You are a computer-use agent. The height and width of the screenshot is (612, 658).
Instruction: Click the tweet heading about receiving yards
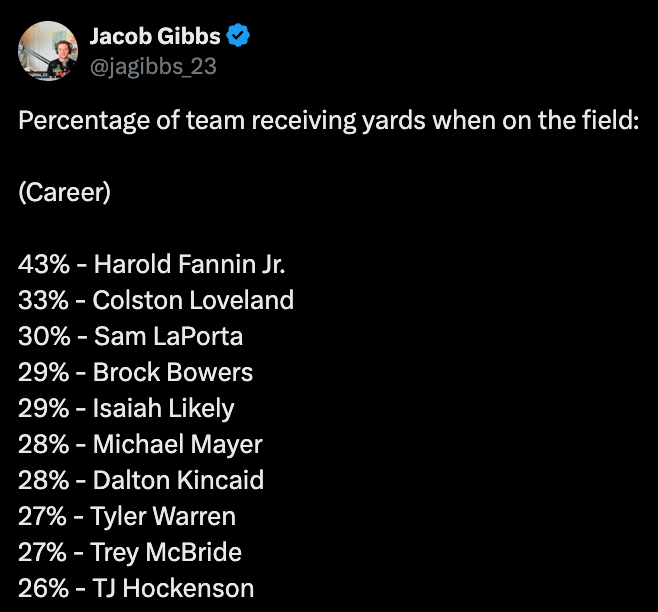tap(329, 121)
